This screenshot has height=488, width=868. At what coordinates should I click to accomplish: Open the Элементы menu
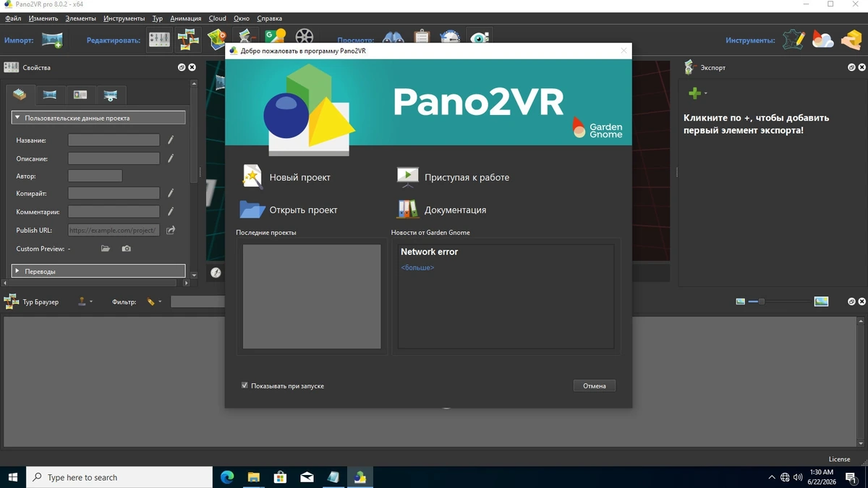80,18
